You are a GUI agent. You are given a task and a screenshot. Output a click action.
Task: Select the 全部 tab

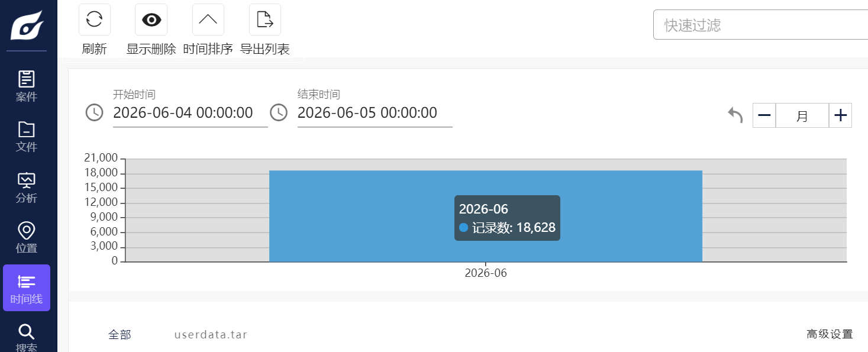[120, 335]
